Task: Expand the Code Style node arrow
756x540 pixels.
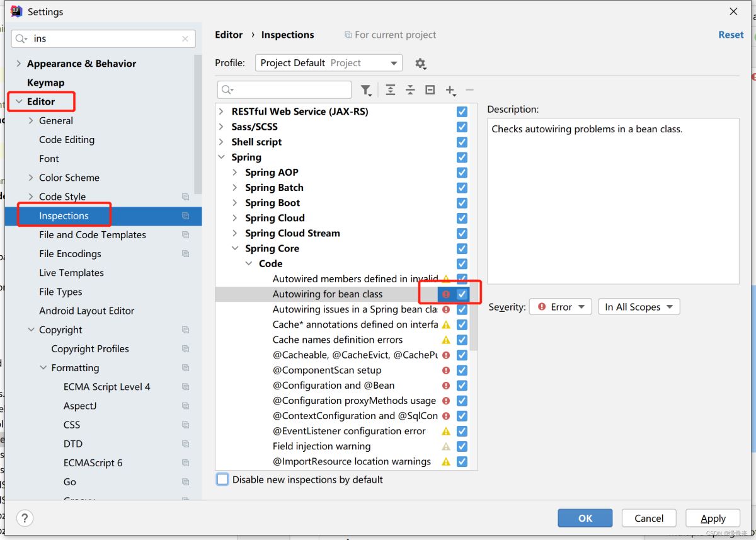Action: click(31, 197)
